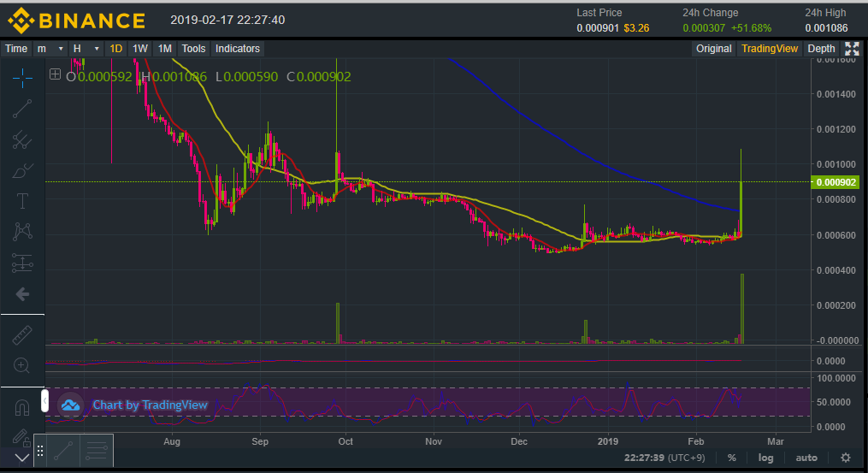Open the measure ruler tool

pos(22,335)
